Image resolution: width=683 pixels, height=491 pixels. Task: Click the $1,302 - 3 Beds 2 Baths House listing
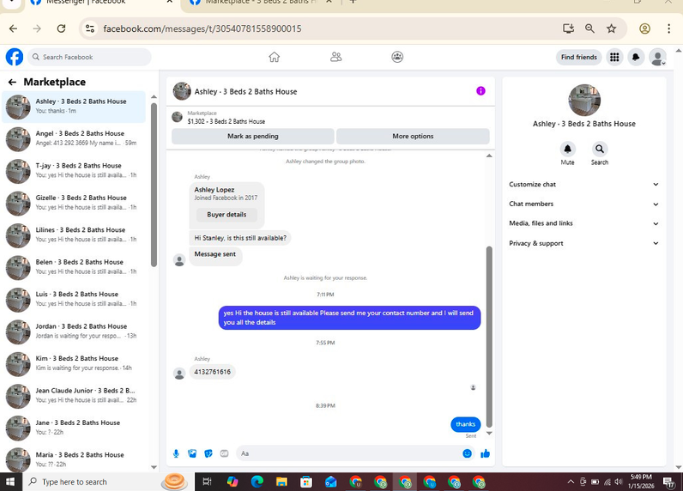(x=226, y=122)
